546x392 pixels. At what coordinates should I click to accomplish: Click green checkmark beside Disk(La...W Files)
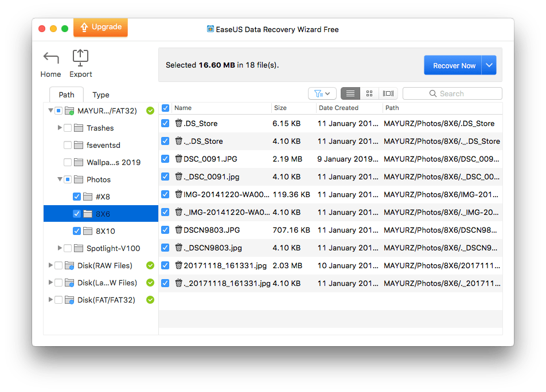[150, 283]
